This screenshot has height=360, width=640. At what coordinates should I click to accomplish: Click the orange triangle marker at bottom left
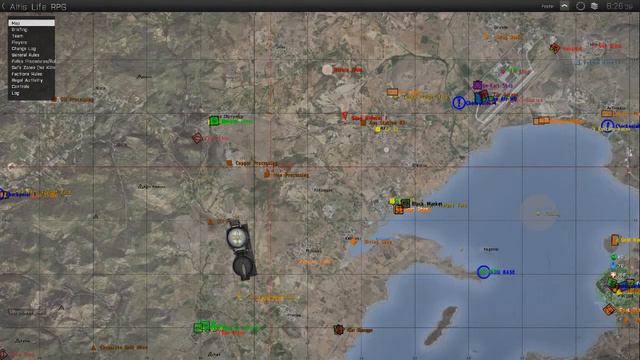click(x=93, y=348)
